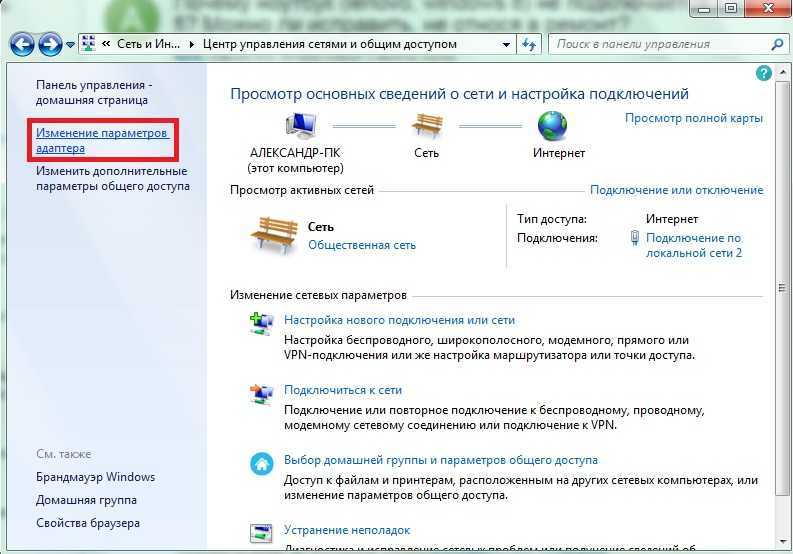Screen dimensions: 793x554
Task: Click the bold 'Сеть' network name text
Action: [x=321, y=227]
